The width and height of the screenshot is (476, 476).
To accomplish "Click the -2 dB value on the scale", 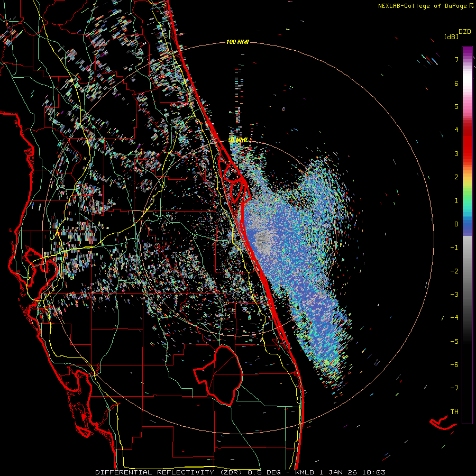I will 454,271.
